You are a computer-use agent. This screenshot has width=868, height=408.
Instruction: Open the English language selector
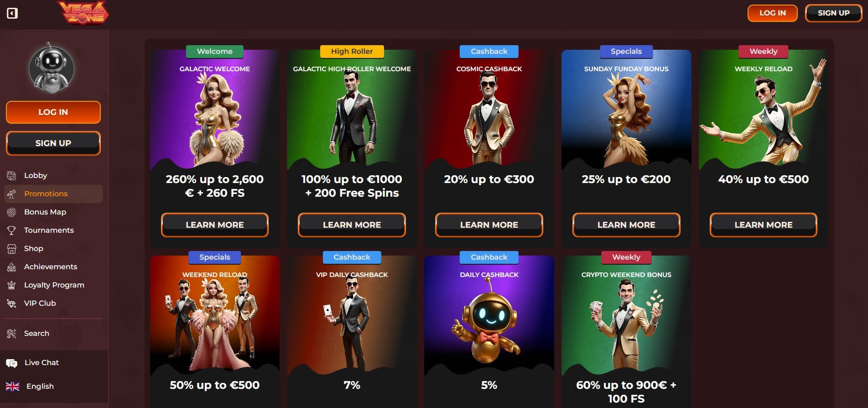click(30, 386)
